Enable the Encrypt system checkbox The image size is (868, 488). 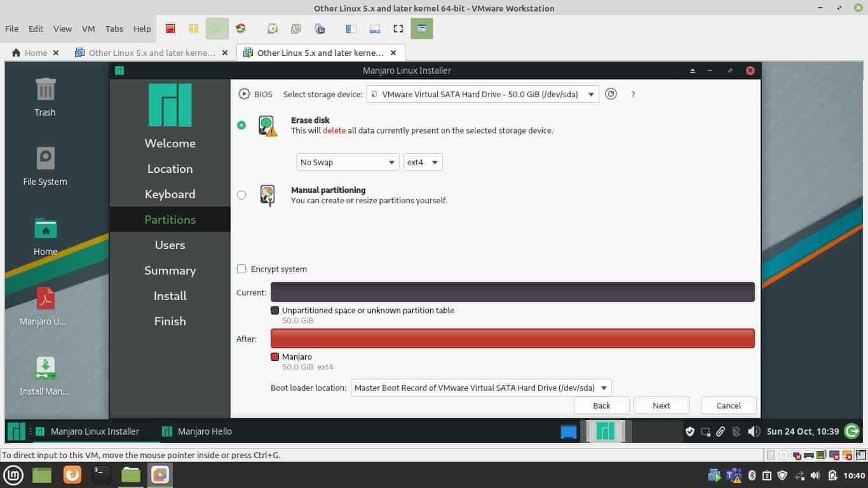(241, 269)
